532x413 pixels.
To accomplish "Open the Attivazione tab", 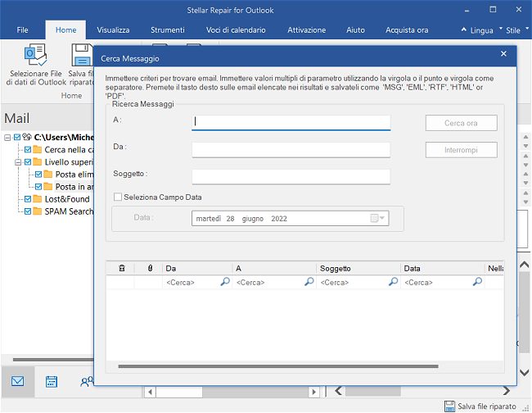I will click(x=307, y=29).
